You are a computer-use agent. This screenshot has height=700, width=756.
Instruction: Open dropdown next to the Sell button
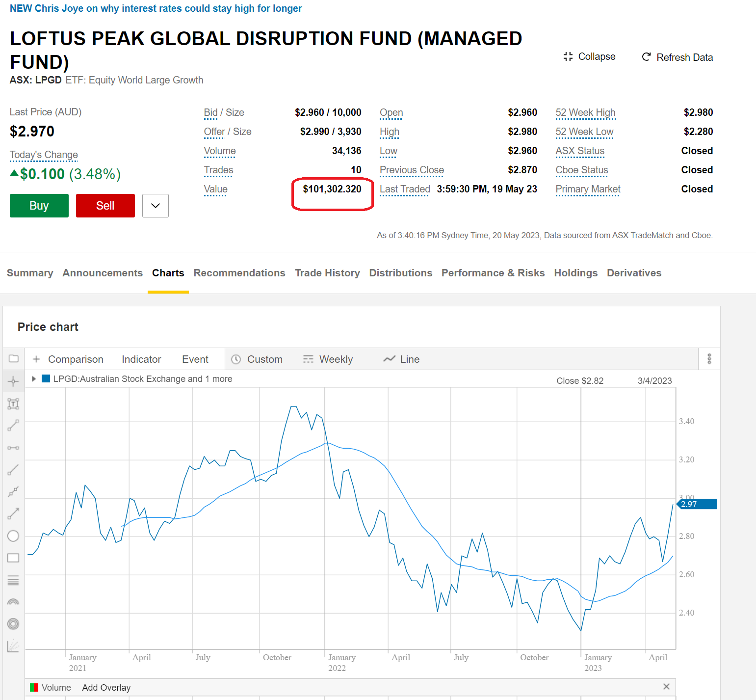tap(156, 206)
